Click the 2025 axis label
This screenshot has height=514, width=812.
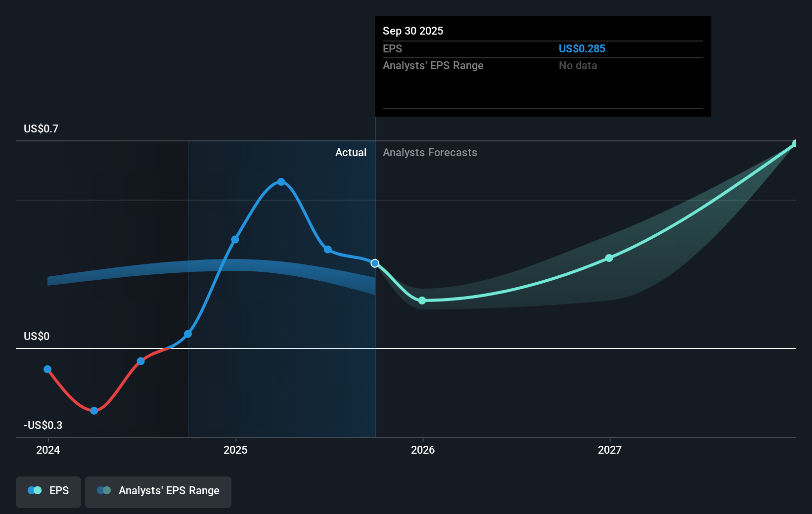coord(235,450)
